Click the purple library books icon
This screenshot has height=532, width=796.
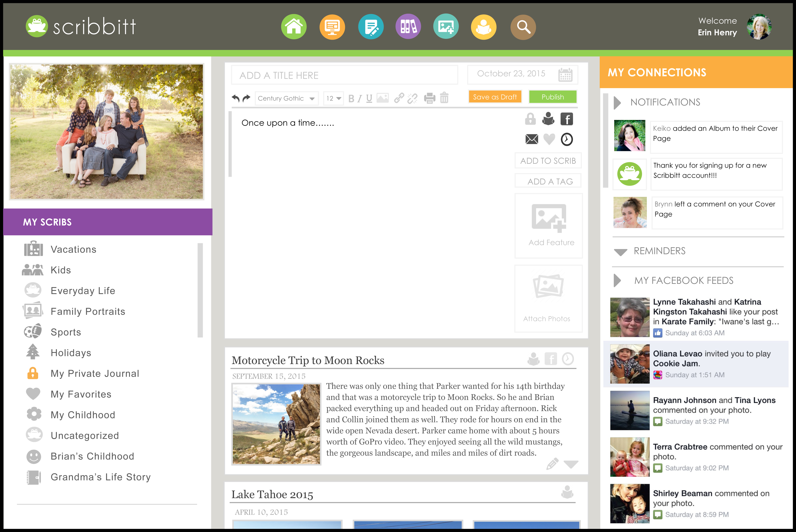[408, 27]
